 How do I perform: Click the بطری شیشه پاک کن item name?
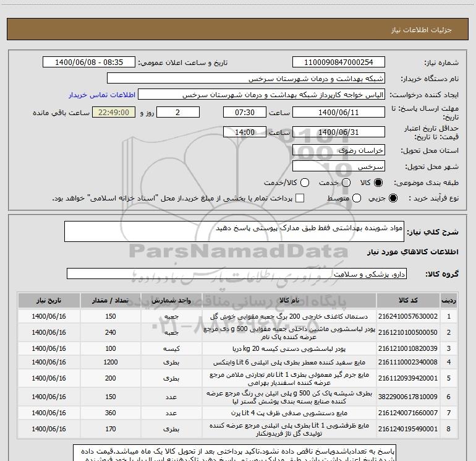[289, 397]
